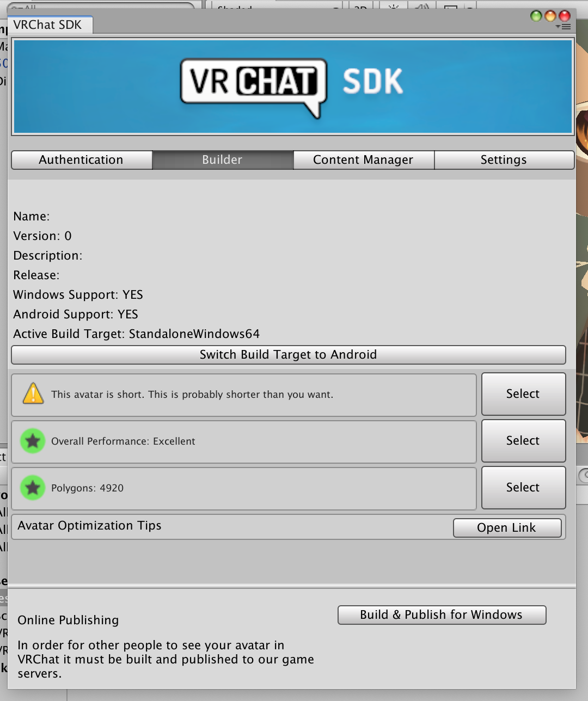Image resolution: width=588 pixels, height=701 pixels.
Task: Click 'Active Build Target: StandaloneWindows64' text
Action: (137, 334)
